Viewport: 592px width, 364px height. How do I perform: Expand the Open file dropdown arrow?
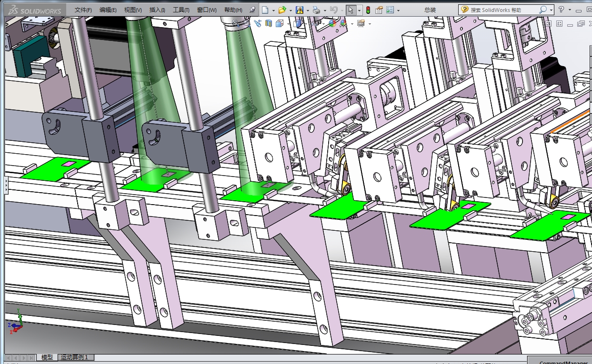pos(291,10)
